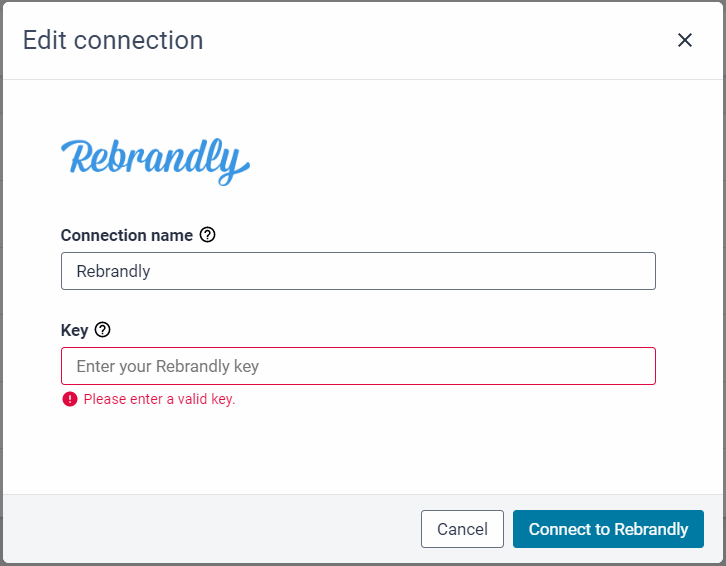
Task: Click the red error exclamation icon
Action: [x=70, y=399]
